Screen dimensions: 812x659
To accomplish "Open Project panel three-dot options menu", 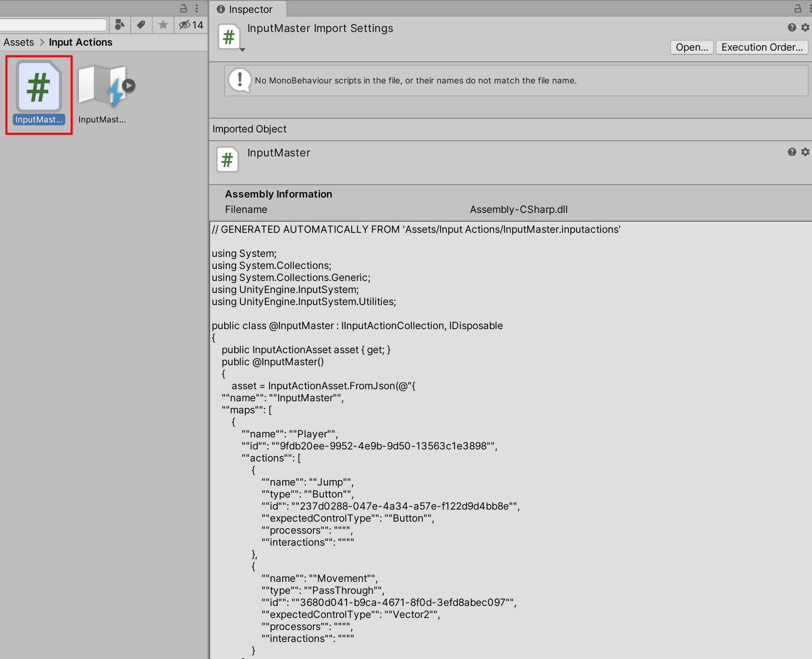I will pos(197,8).
